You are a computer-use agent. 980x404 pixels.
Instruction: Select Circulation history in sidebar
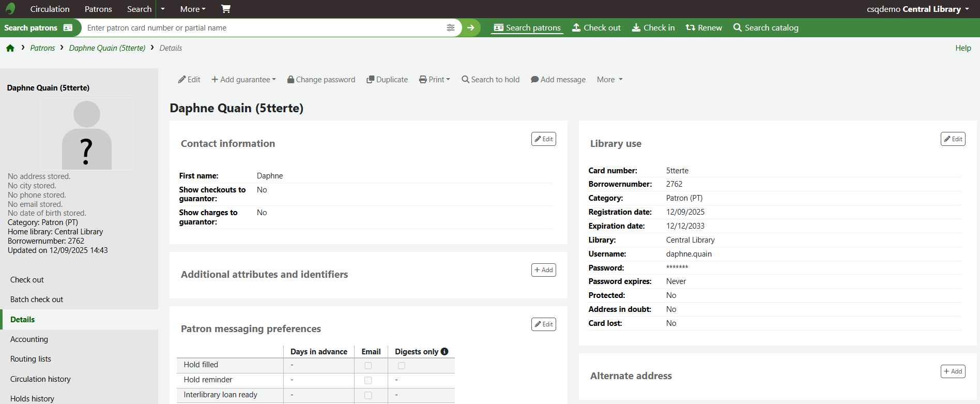click(79, 379)
